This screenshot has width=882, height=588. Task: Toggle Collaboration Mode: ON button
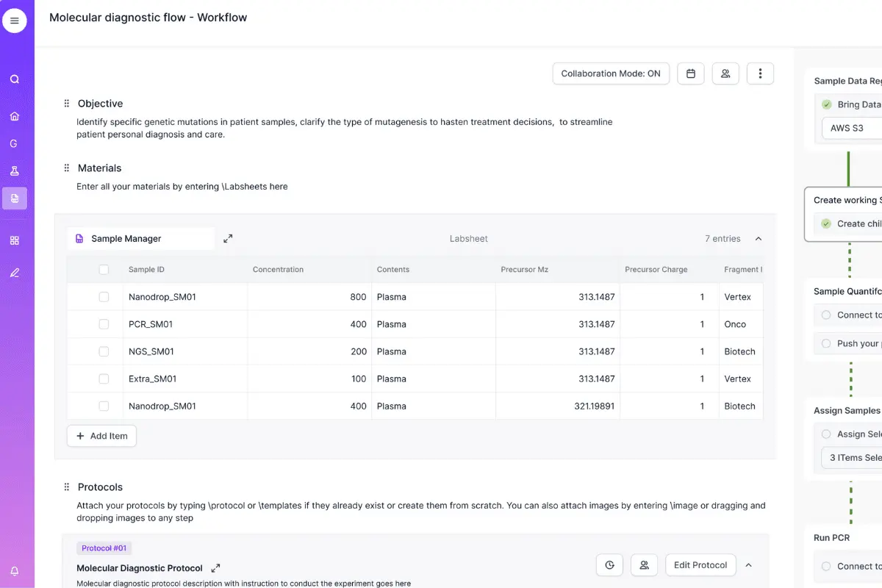611,73
